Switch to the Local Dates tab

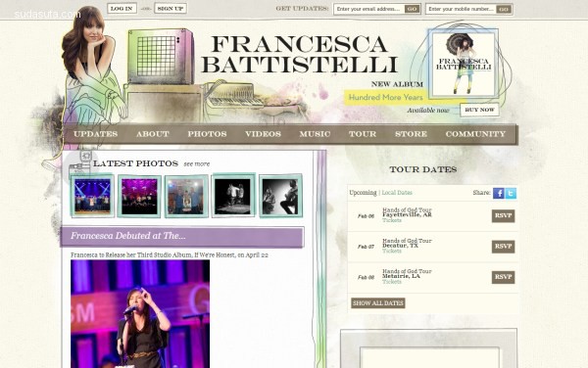[397, 193]
